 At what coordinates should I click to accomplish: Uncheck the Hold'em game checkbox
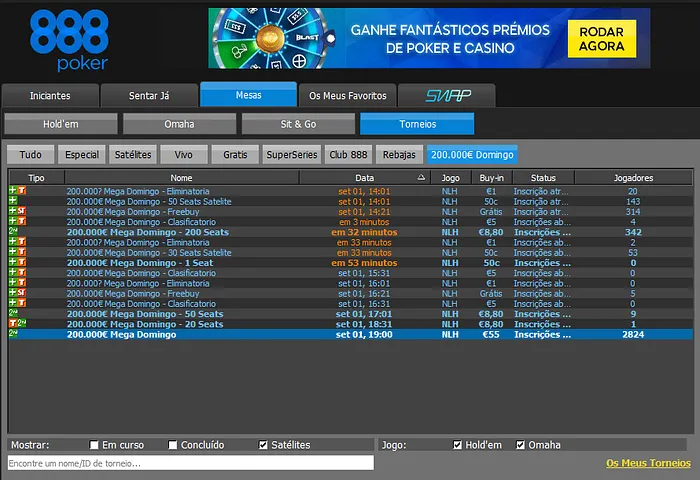[457, 445]
